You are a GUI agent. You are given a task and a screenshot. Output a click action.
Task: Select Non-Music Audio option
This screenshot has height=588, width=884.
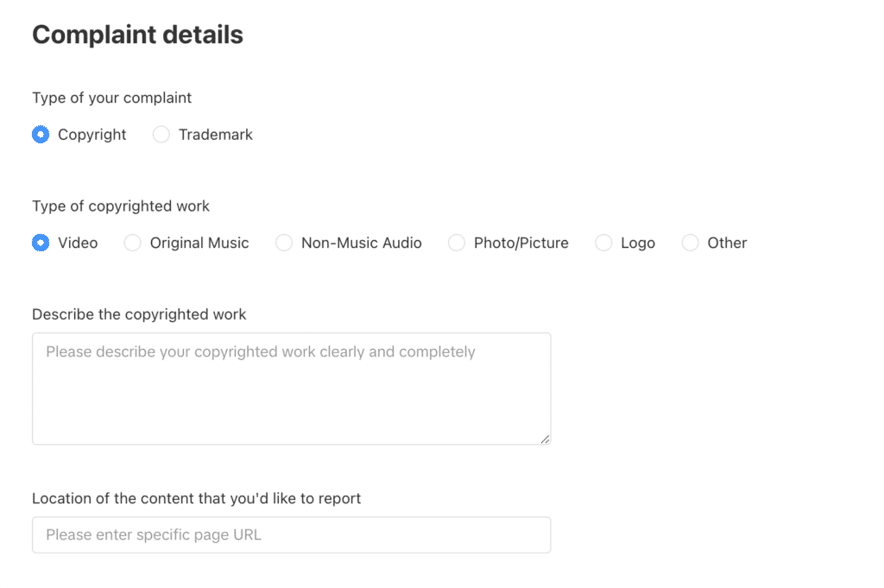[x=284, y=243]
